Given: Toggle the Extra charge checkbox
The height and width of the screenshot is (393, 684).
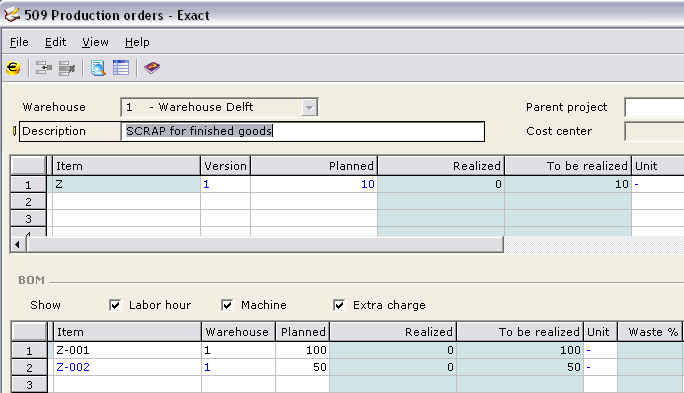Looking at the screenshot, I should coord(339,305).
